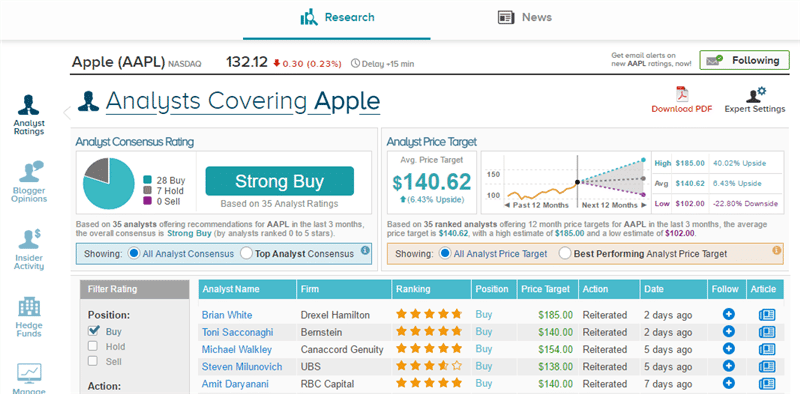800x394 pixels.
Task: Select All Analyst Consensus radio button
Action: click(x=134, y=254)
